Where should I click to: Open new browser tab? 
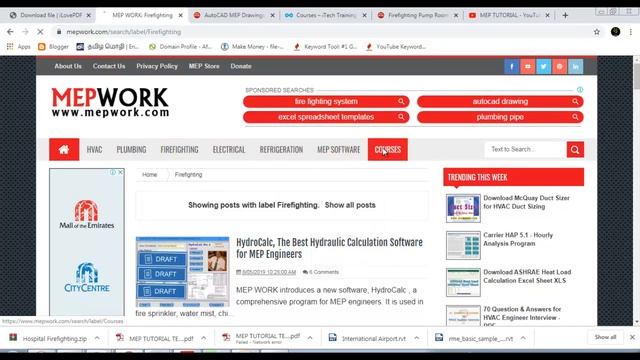pyautogui.click(x=565, y=15)
